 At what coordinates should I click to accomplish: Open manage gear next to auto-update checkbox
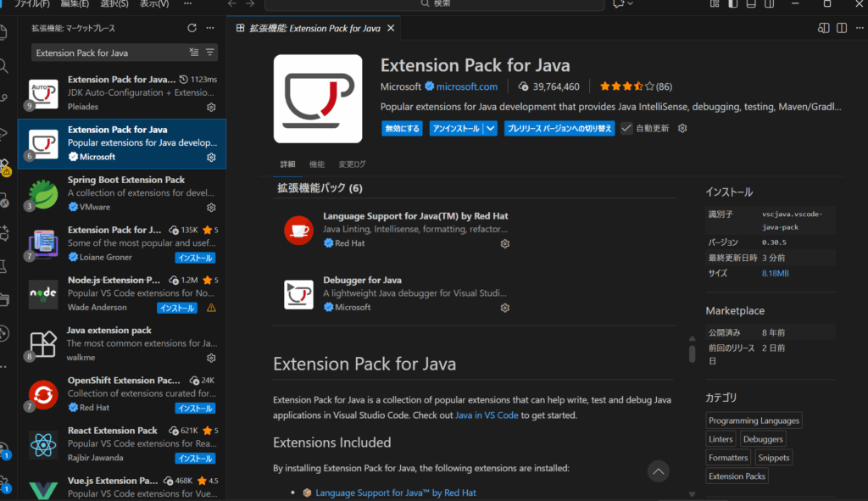click(682, 129)
